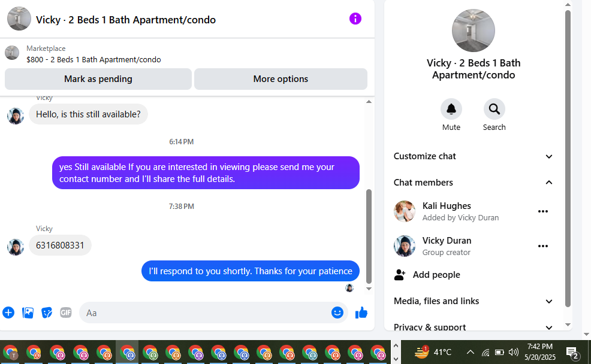Open the emoji picker smiley

337,313
